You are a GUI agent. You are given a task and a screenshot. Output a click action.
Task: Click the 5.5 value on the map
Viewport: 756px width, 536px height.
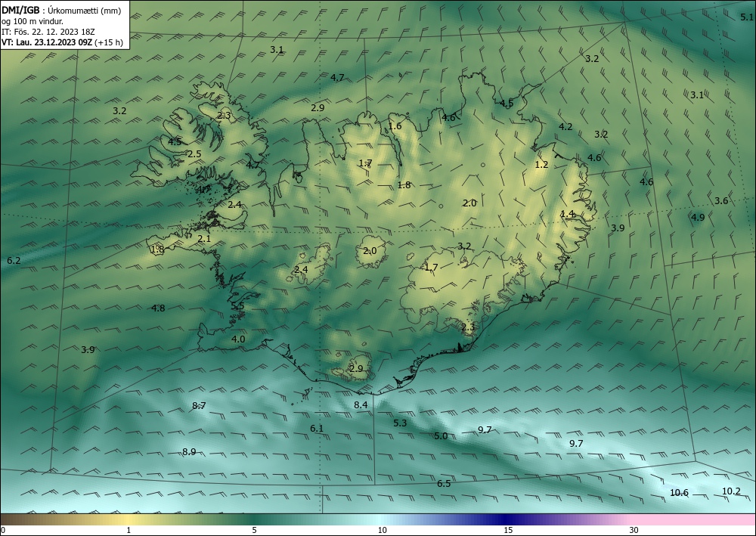coord(237,307)
